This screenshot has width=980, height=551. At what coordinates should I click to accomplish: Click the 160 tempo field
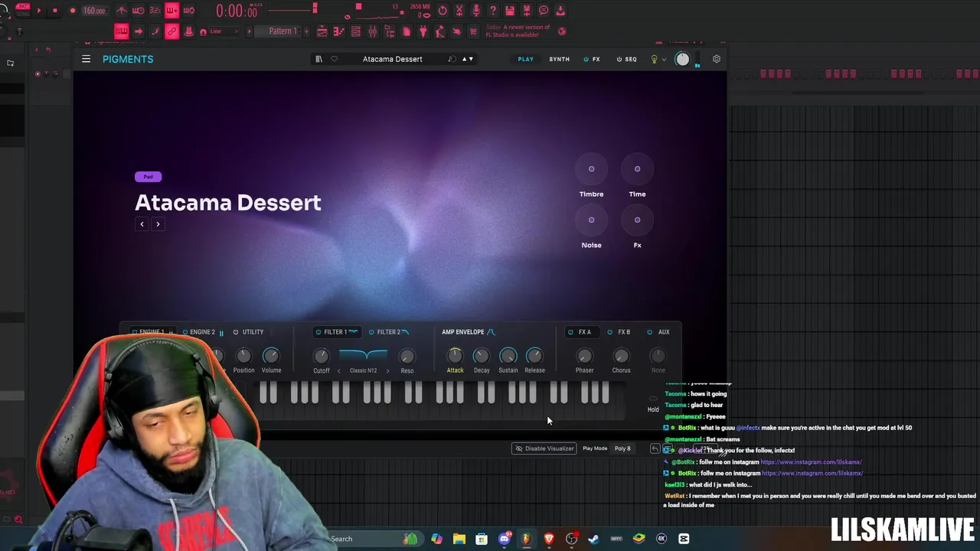point(94,11)
